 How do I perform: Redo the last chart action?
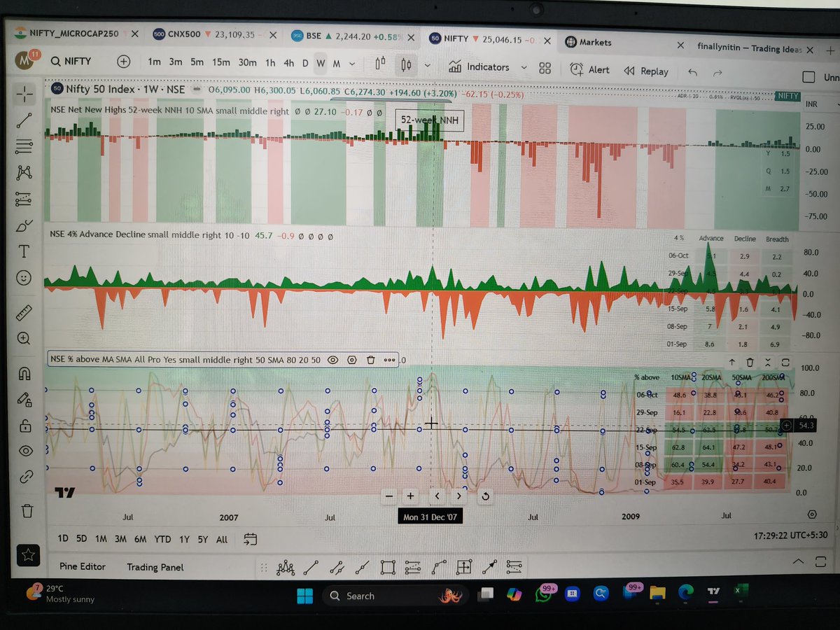[717, 72]
